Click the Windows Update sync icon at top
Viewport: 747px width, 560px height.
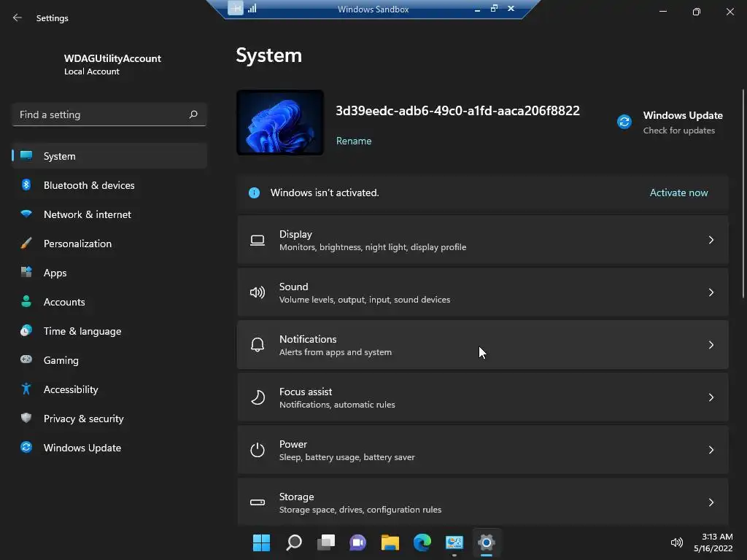pos(624,122)
